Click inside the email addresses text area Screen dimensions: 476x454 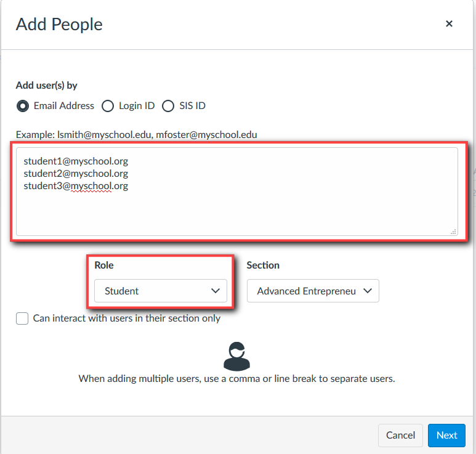point(237,192)
